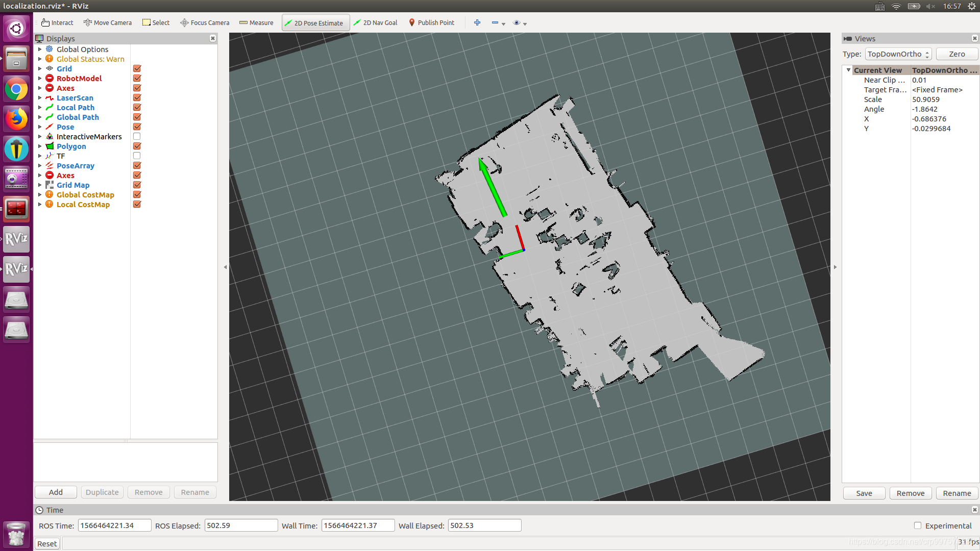Click the Grid display icon
Screen dimensions: 980x551
(50, 68)
